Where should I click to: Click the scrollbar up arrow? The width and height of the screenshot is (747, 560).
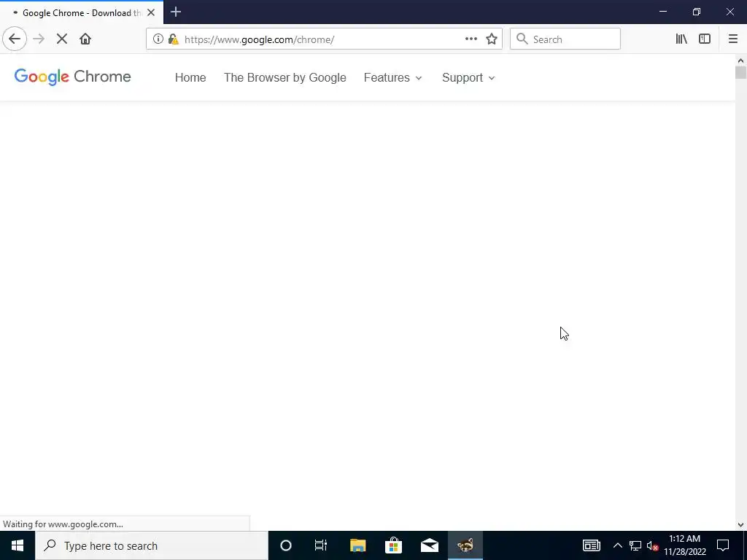pos(740,61)
